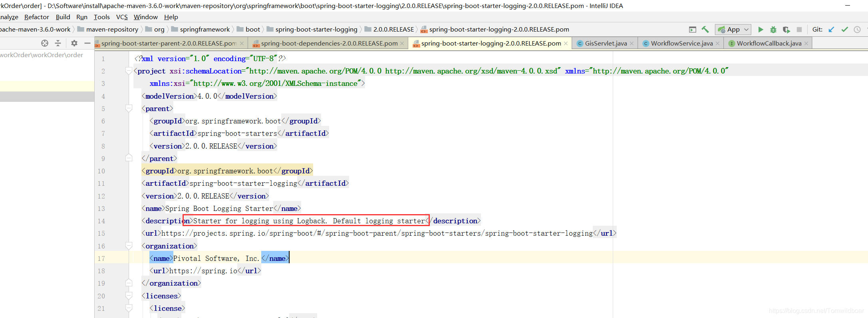Commit changes with green Git checkmark
868x318 pixels.
[x=844, y=30]
